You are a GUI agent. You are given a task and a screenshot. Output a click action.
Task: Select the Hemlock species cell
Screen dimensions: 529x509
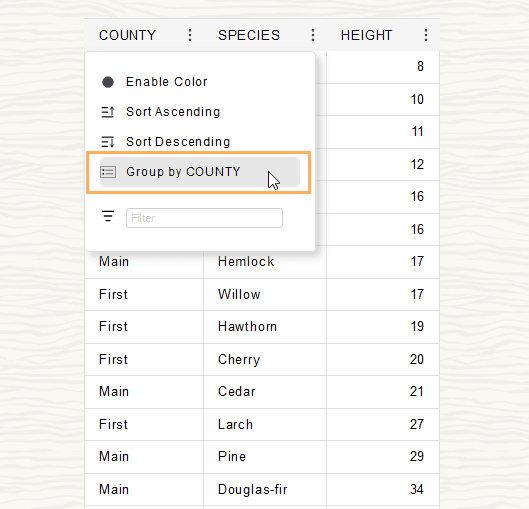[265, 262]
